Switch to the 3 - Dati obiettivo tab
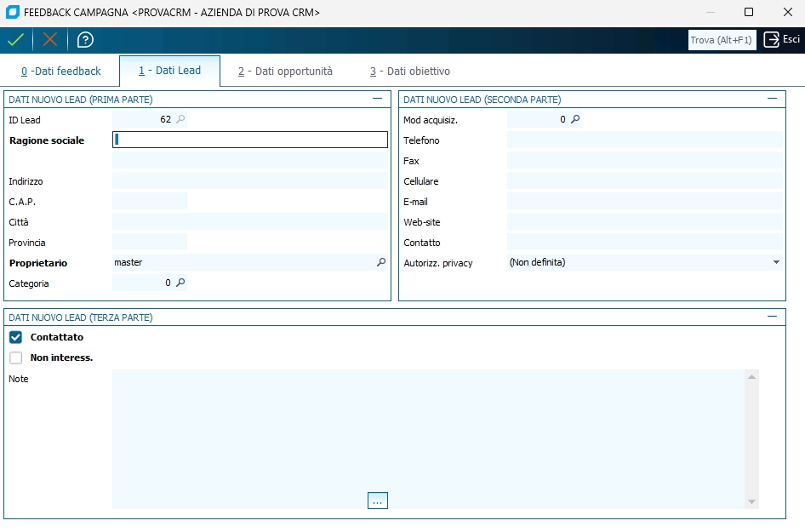This screenshot has height=532, width=805. click(x=409, y=72)
